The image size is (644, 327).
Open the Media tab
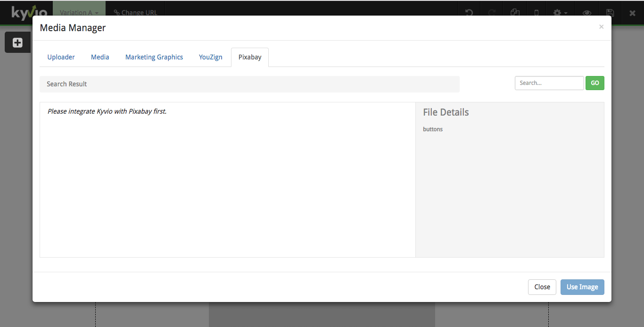coord(100,57)
